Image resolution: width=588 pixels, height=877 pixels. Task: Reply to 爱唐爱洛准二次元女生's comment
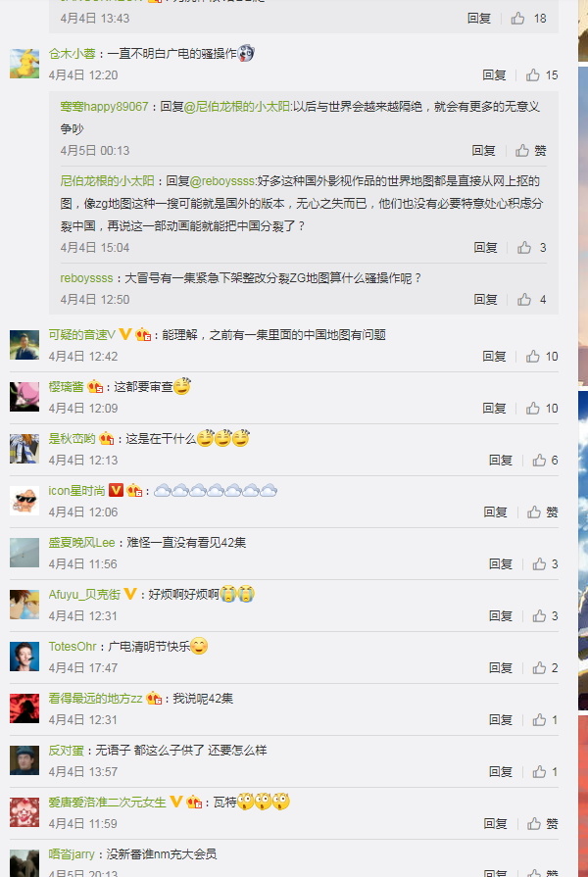pyautogui.click(x=496, y=824)
